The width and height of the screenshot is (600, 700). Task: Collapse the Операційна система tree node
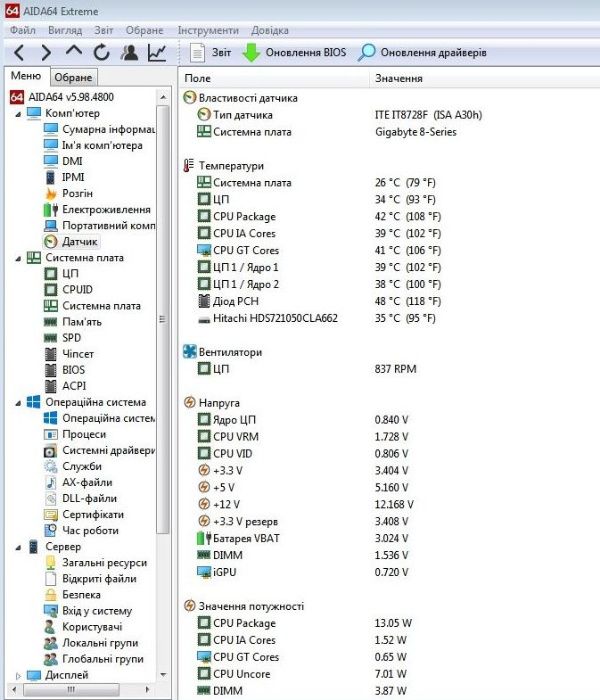tap(18, 403)
